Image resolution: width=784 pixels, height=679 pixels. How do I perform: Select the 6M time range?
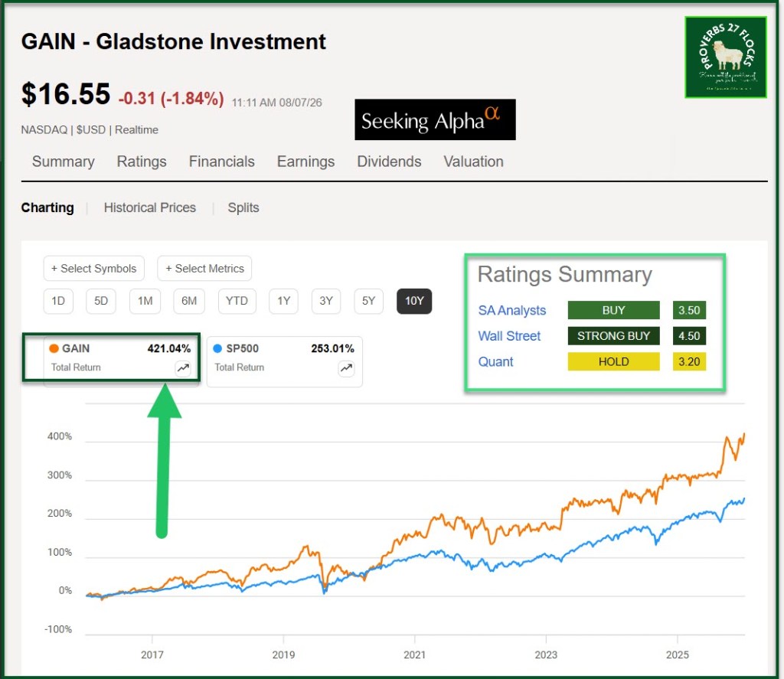(189, 301)
